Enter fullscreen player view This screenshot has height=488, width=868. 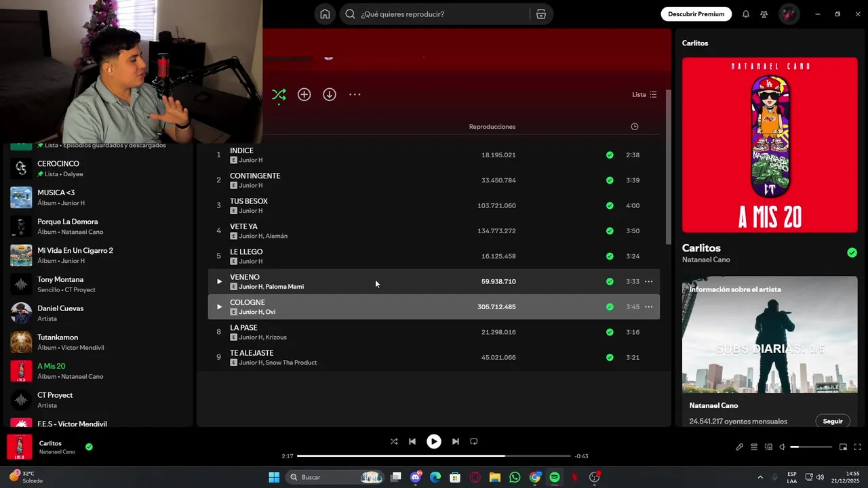857,447
